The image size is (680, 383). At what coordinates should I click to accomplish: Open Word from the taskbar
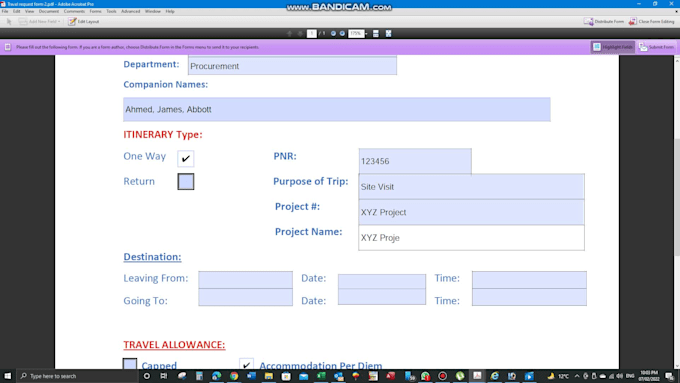pyautogui.click(x=251, y=376)
